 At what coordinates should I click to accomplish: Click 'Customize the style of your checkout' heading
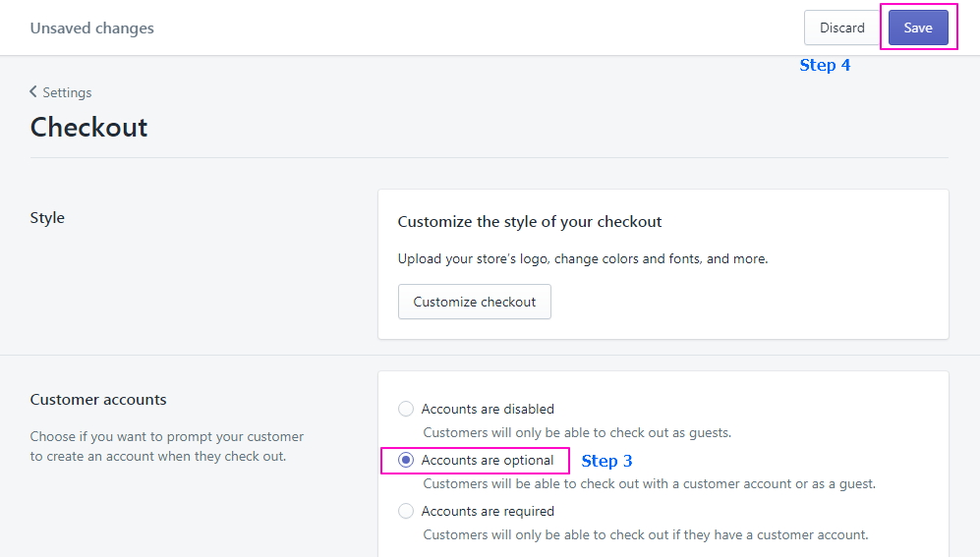pyautogui.click(x=529, y=221)
